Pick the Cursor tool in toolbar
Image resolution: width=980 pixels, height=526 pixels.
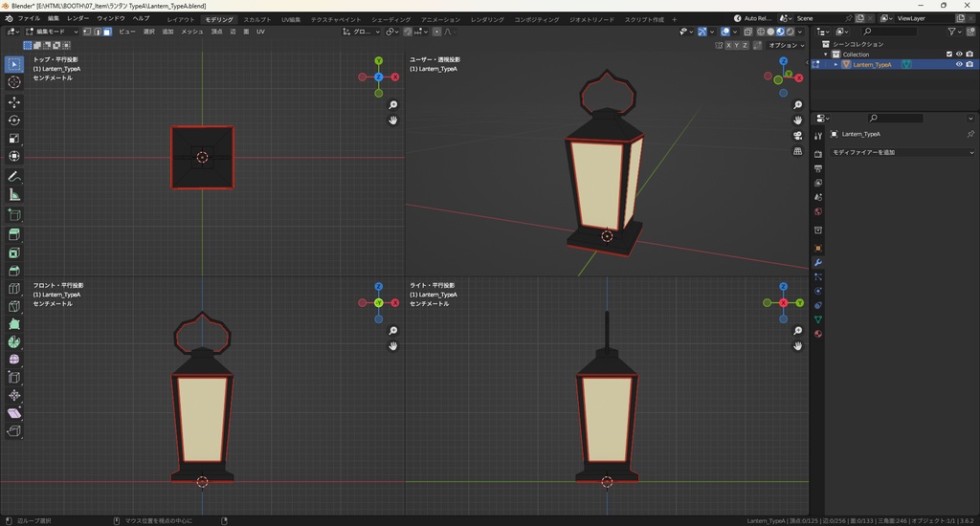point(14,82)
